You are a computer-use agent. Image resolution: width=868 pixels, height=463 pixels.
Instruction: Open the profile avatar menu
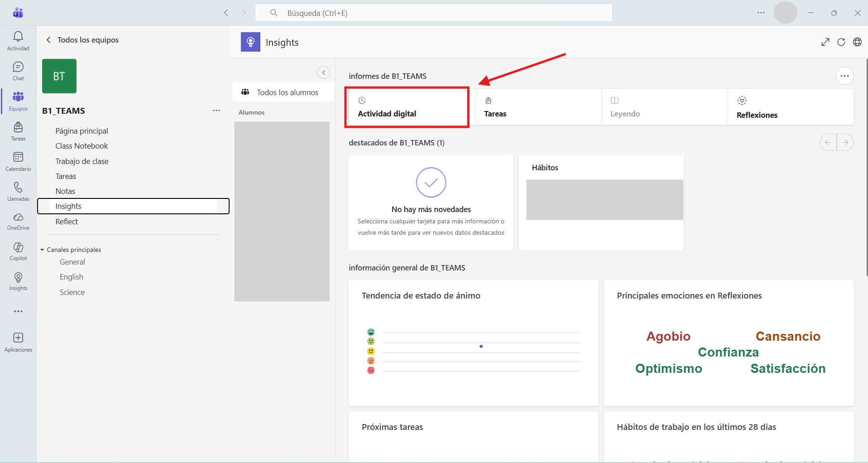click(785, 13)
